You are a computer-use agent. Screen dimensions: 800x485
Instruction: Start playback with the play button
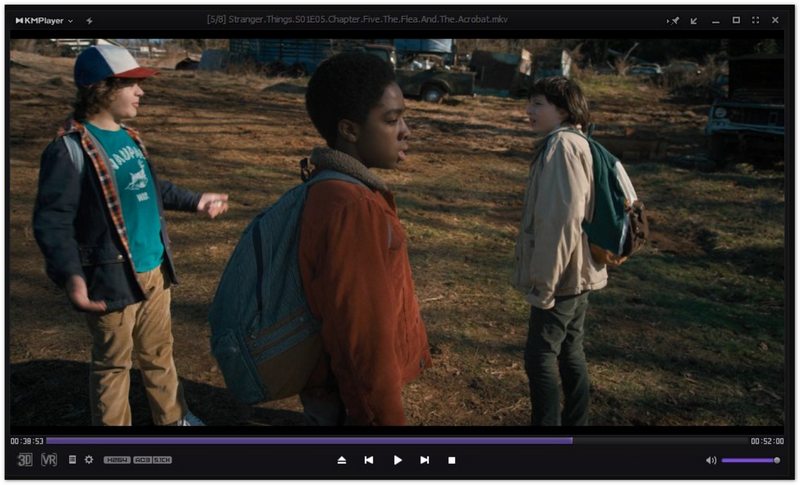tap(397, 461)
